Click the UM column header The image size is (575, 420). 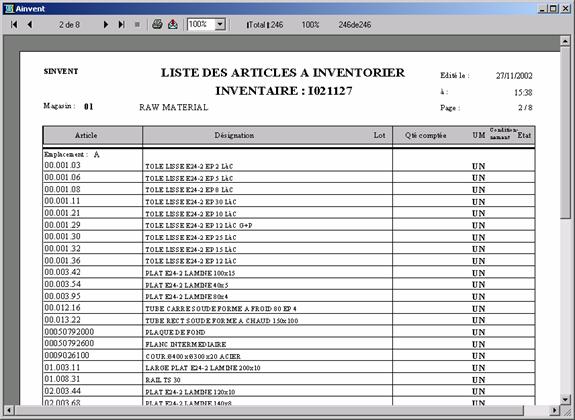pyautogui.click(x=479, y=135)
